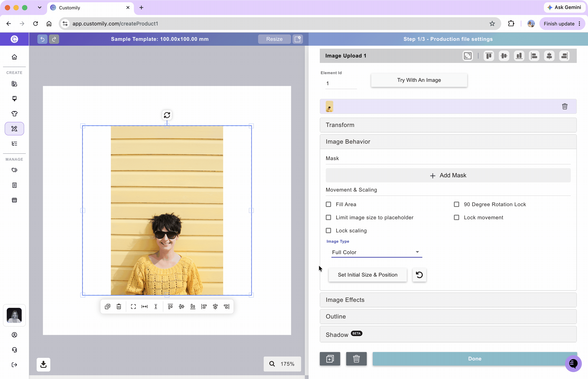Viewport: 588px width, 379px height.
Task: Click the download icon below the canvas
Action: [44, 364]
